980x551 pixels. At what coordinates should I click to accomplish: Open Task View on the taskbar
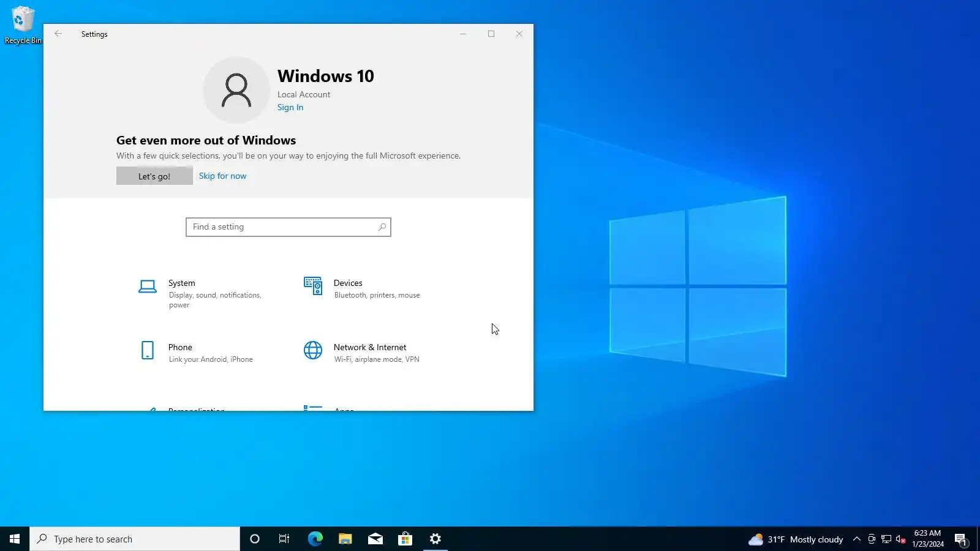pyautogui.click(x=284, y=539)
